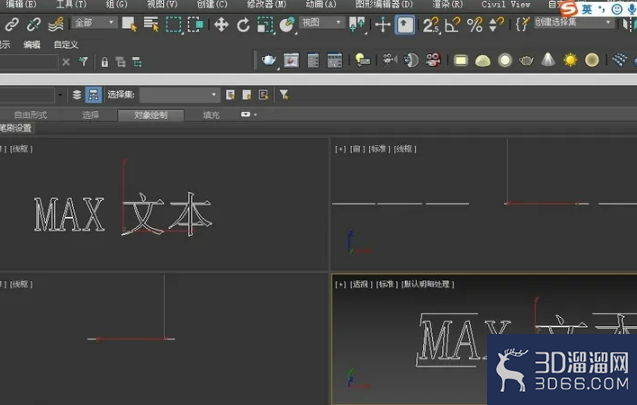Click the teal hierarchy icon beside the lock
The height and width of the screenshot is (405, 637).
click(137, 62)
